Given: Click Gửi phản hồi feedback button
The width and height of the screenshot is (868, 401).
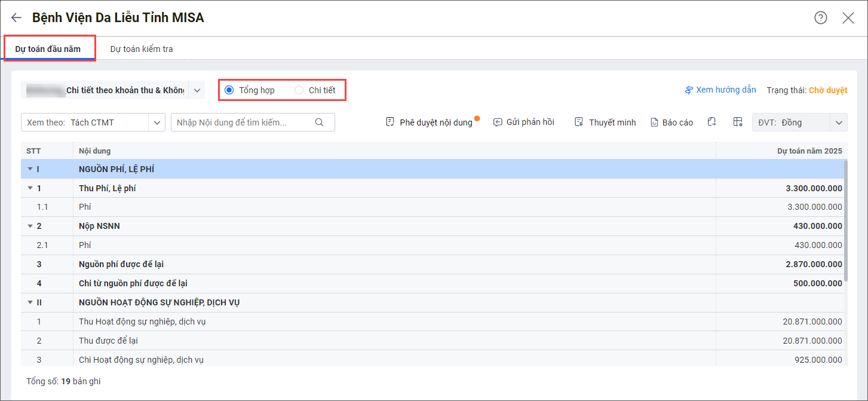Looking at the screenshot, I should (524, 123).
